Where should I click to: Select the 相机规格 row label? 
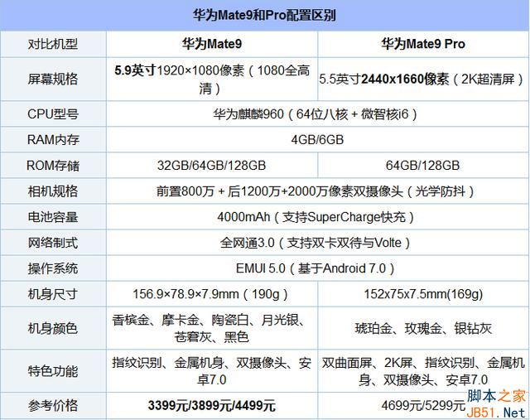click(53, 191)
